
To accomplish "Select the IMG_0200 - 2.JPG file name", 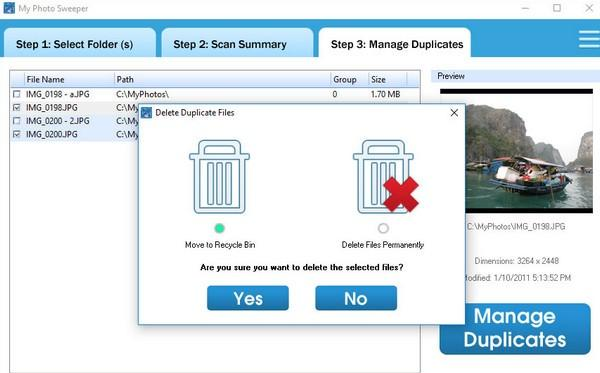I will tap(58, 121).
